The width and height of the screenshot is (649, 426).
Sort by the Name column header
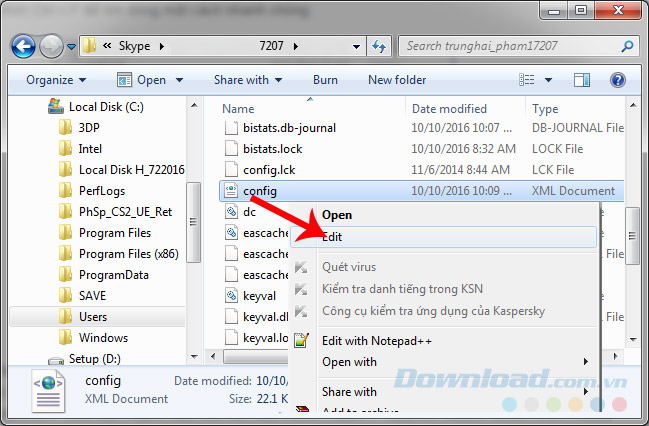point(238,109)
